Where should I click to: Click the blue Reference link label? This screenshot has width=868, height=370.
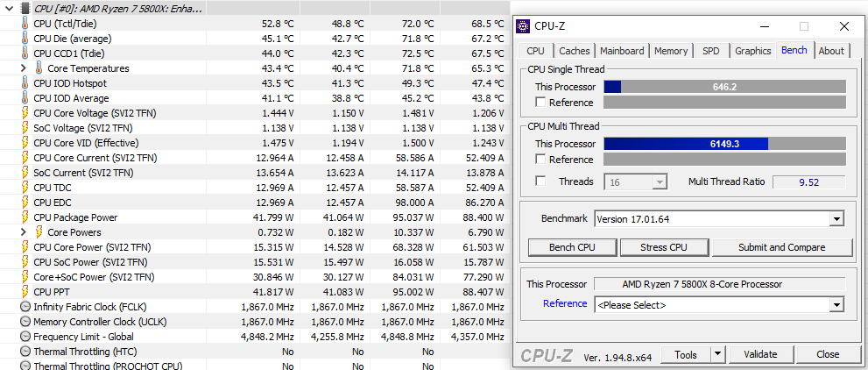(565, 303)
